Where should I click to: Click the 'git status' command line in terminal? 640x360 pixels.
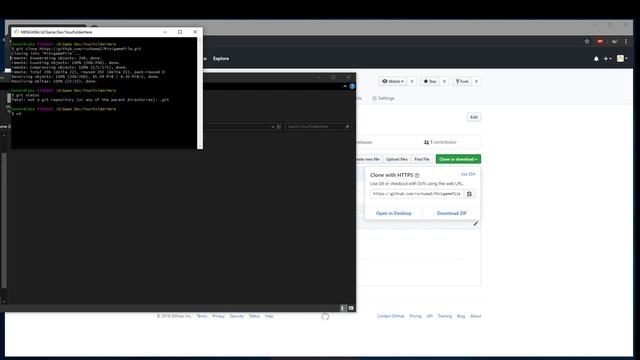[25, 95]
